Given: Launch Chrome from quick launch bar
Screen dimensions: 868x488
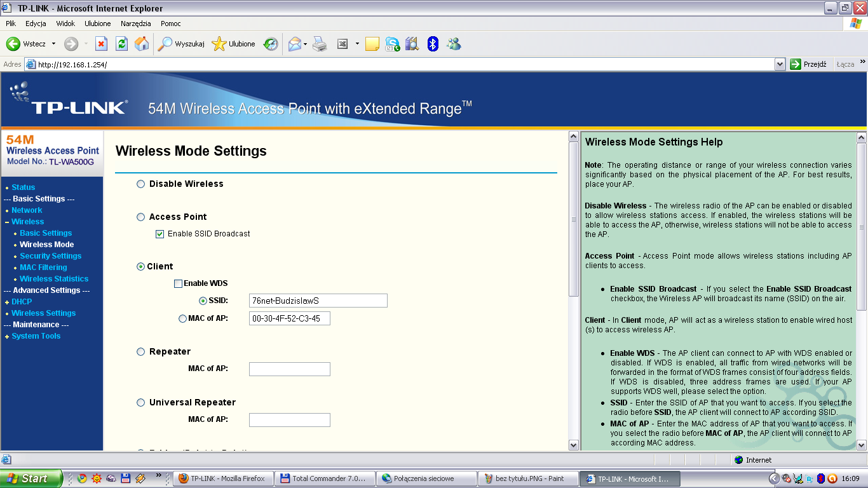Looking at the screenshot, I should click(82, 478).
